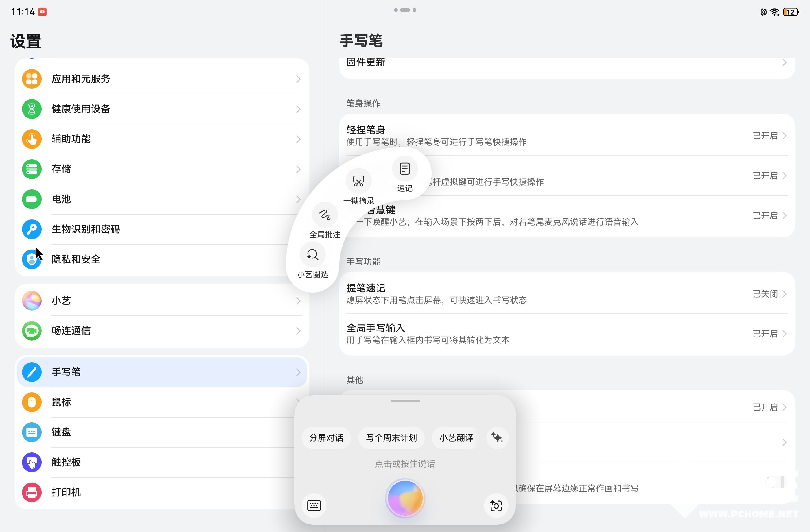Click the 生物识别和密码 key icon
This screenshot has width=810, height=532.
pyautogui.click(x=32, y=229)
